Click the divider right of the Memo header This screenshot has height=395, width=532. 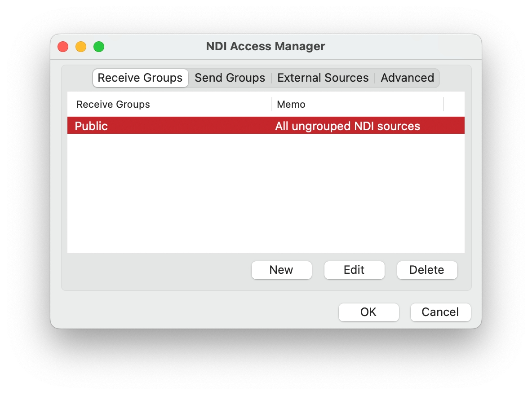pos(443,104)
